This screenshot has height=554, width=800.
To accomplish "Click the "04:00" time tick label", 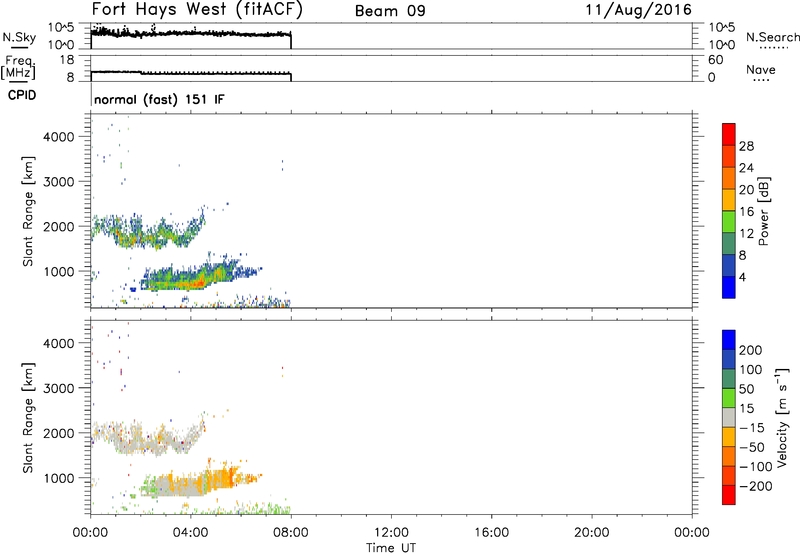I will pyautogui.click(x=190, y=533).
